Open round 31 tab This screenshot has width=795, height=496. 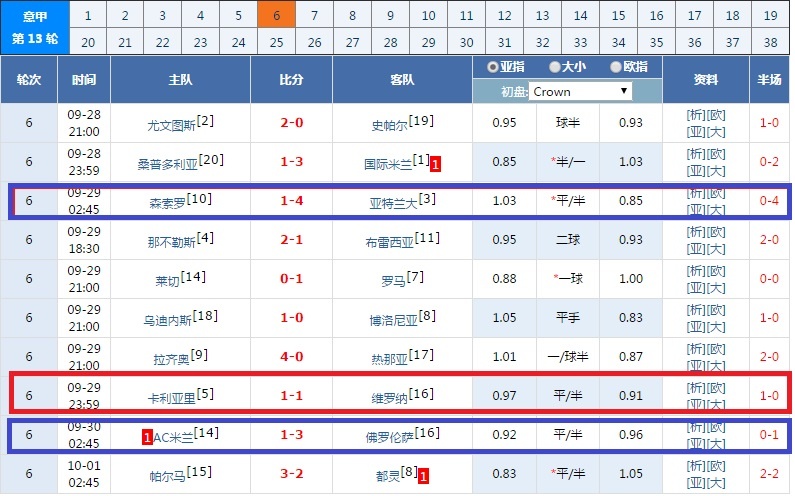504,42
